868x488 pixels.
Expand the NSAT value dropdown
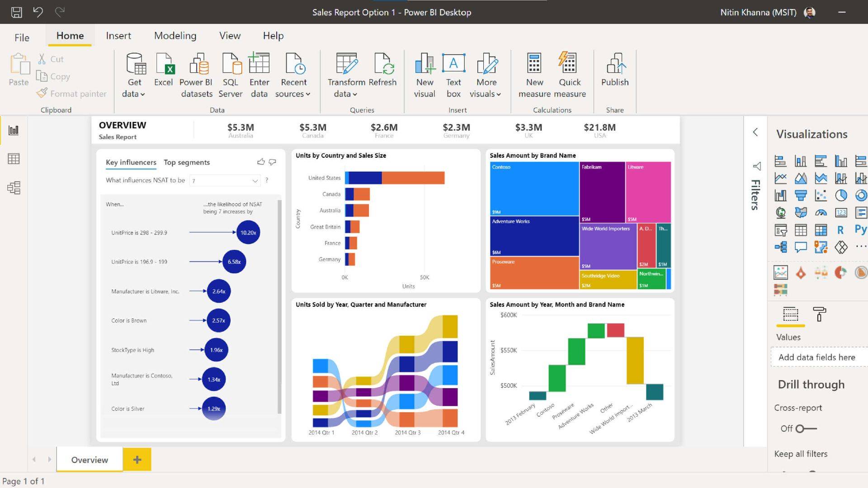pos(255,180)
